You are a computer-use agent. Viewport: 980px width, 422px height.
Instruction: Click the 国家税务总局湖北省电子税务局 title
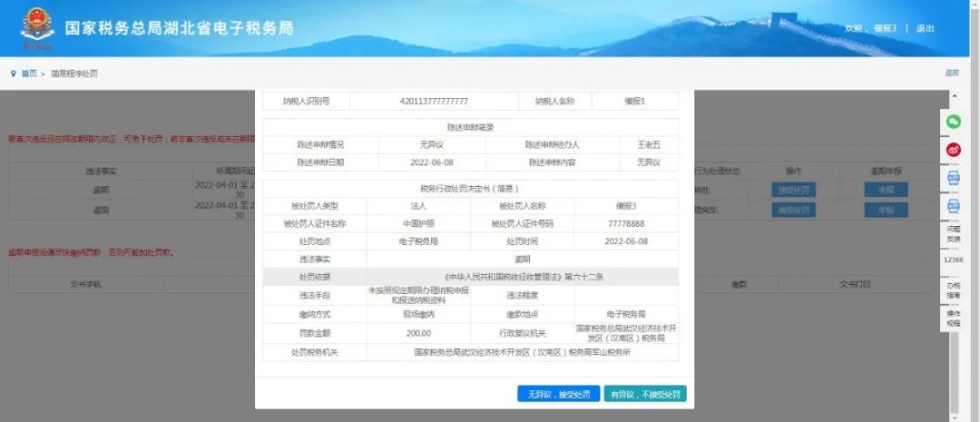(x=179, y=29)
